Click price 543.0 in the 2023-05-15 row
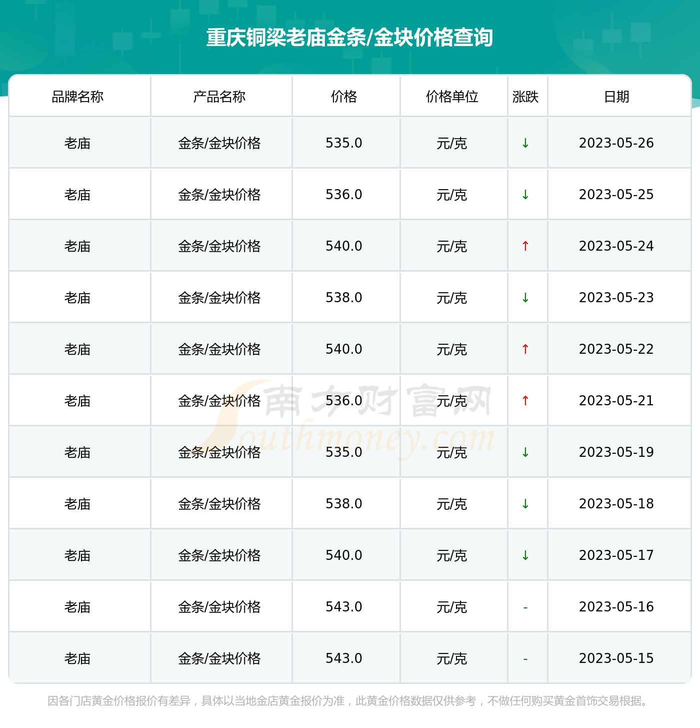700x728 pixels. (x=344, y=658)
